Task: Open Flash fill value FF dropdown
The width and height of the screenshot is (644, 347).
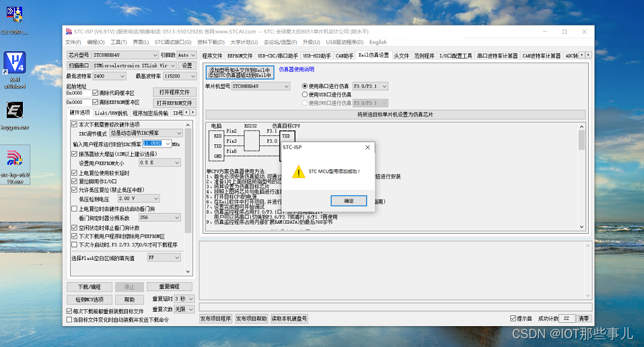Action: tap(164, 257)
